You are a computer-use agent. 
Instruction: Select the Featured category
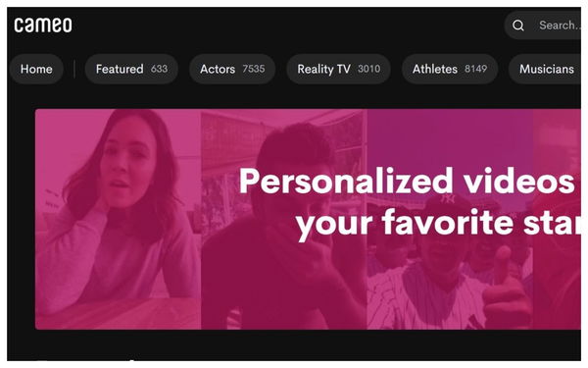131,69
